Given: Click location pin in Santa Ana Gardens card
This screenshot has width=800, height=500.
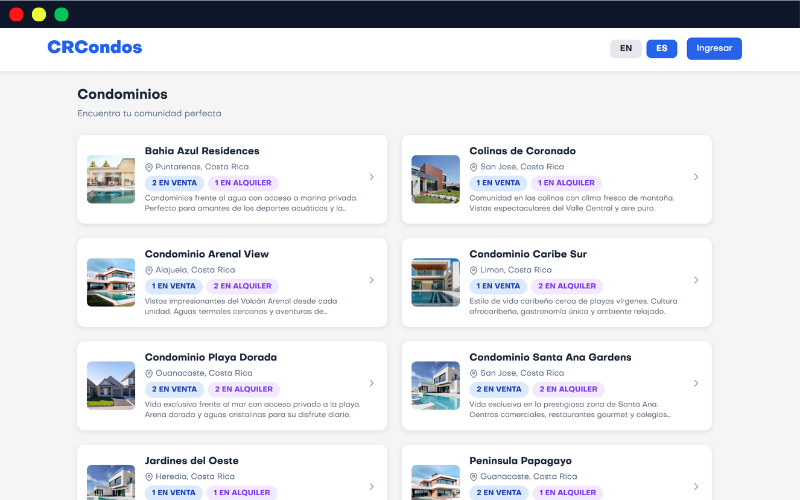Looking at the screenshot, I should (x=473, y=373).
